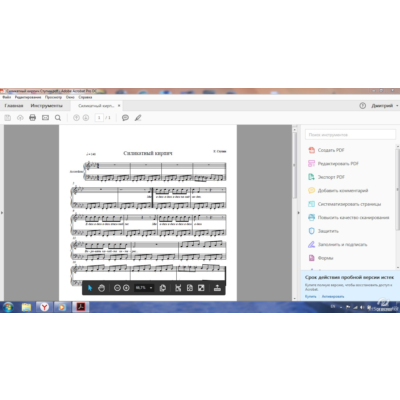Open Повысить качество сканирования tool
Viewport: 400px width, 400px height.
tap(348, 217)
